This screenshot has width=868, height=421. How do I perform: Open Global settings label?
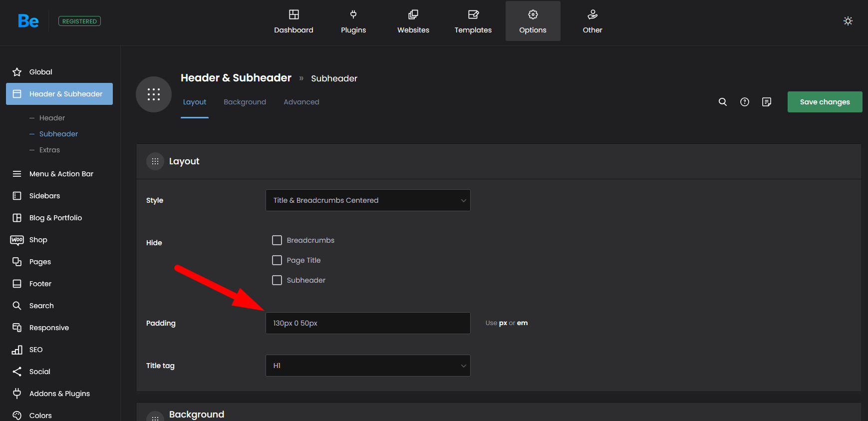point(40,72)
